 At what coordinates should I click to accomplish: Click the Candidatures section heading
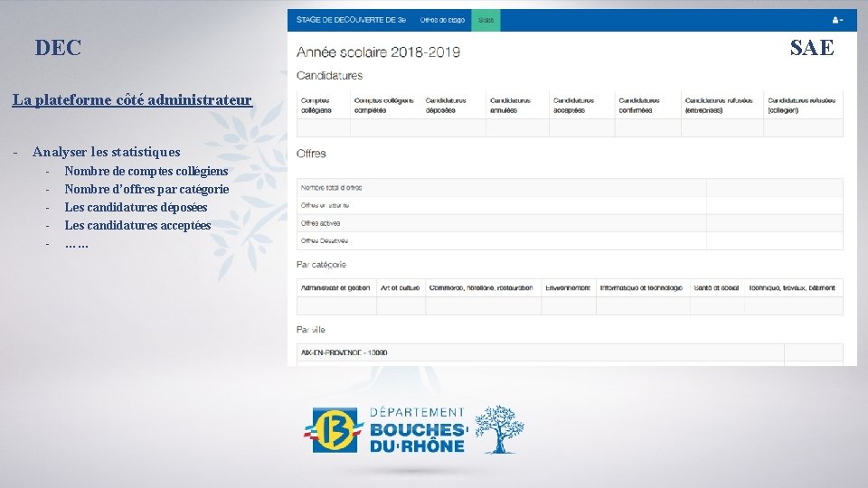tap(329, 75)
